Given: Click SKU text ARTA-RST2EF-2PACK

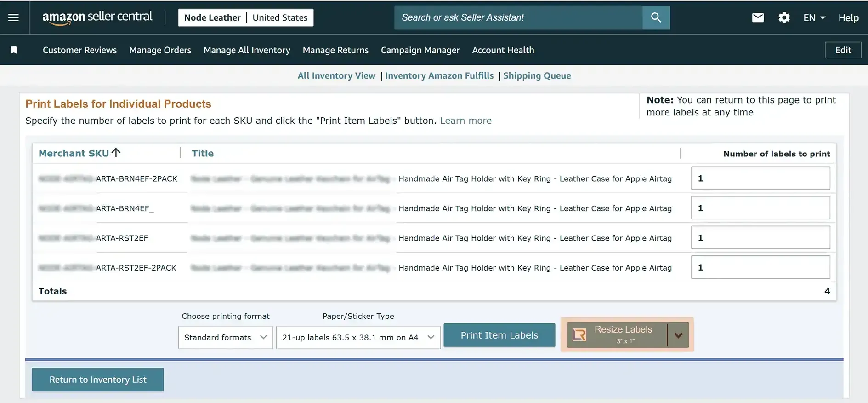Looking at the screenshot, I should click(136, 268).
